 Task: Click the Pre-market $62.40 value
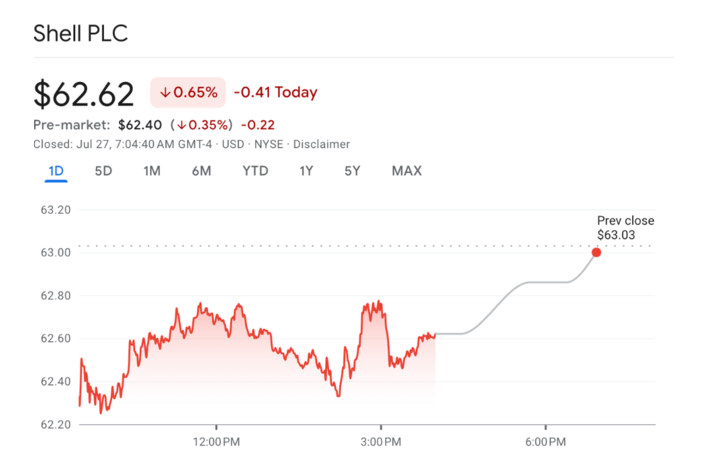[x=139, y=125]
